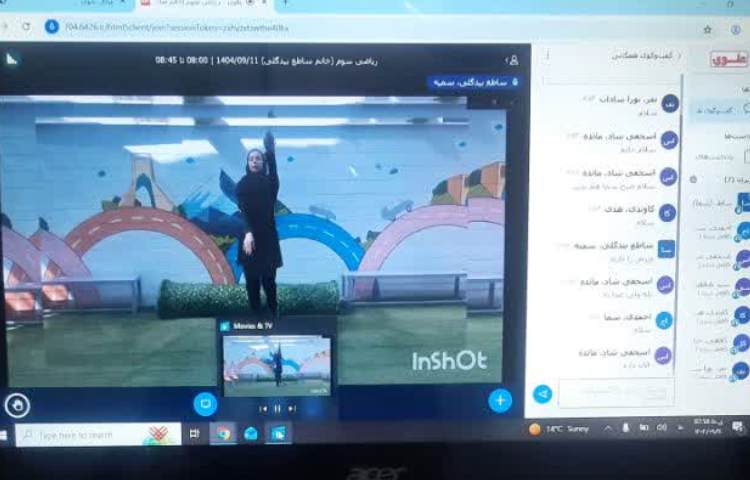Viewport: 750px width, 480px height.
Task: Open the volume icon in the system tray
Action: click(x=662, y=427)
